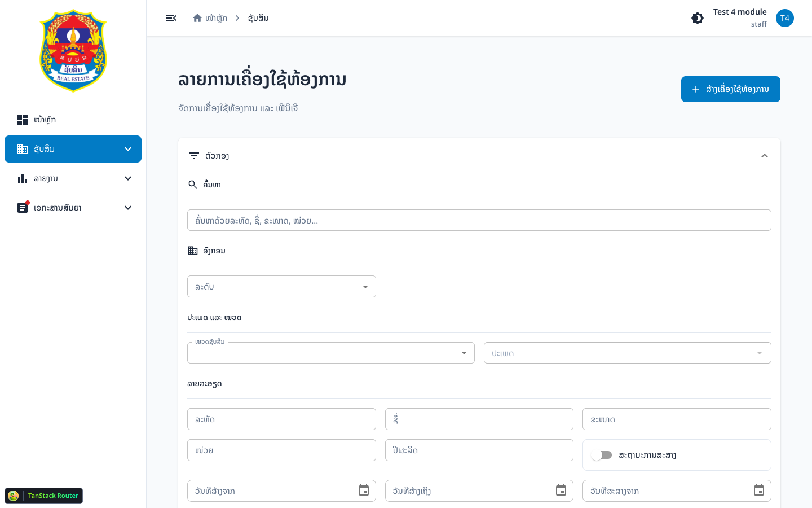Collapse the sidebar with the menu icon
The image size is (812, 508).
(x=171, y=18)
